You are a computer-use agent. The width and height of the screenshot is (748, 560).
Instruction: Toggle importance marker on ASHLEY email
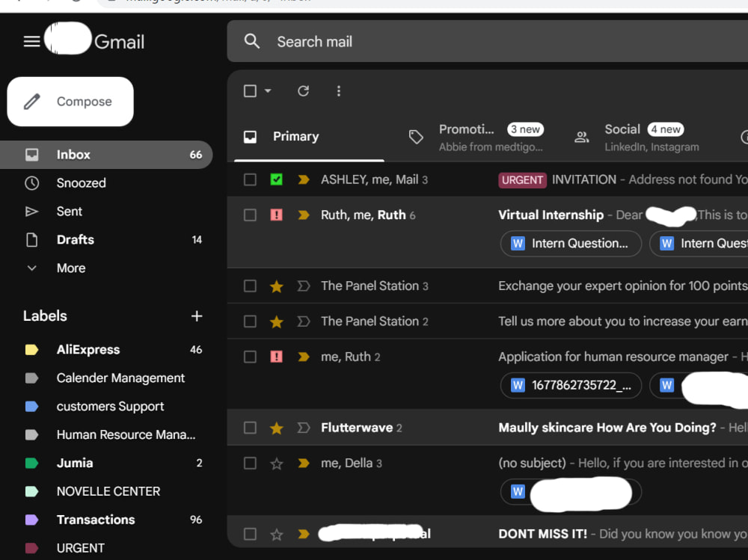tap(304, 179)
